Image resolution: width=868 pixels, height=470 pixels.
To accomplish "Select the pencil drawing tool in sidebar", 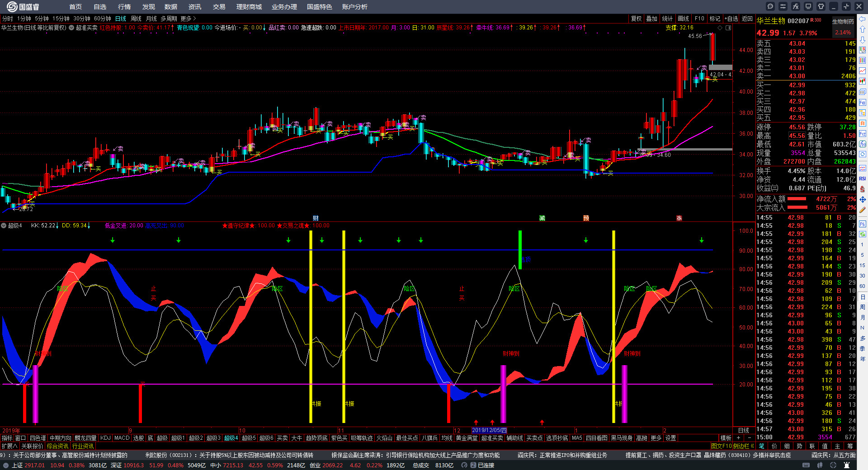I will coord(863,210).
